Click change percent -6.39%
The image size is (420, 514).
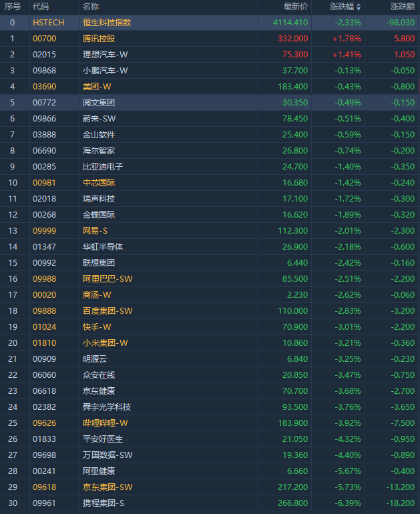(348, 503)
